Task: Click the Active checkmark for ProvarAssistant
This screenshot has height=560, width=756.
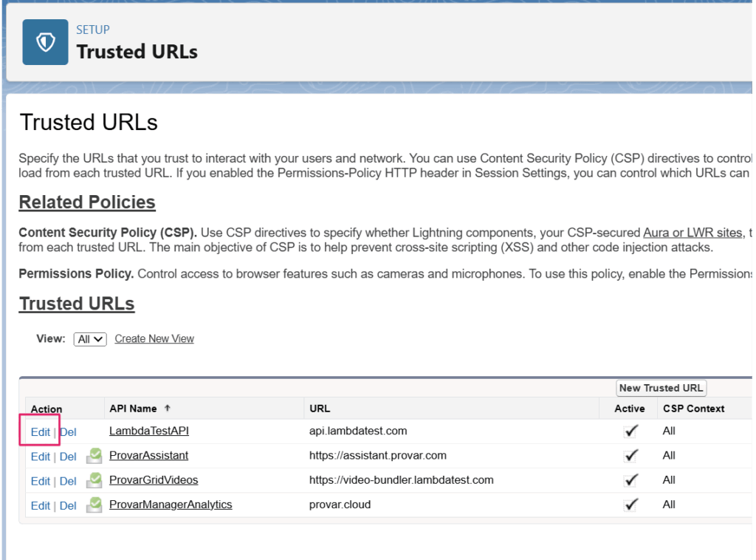Action: (x=630, y=456)
